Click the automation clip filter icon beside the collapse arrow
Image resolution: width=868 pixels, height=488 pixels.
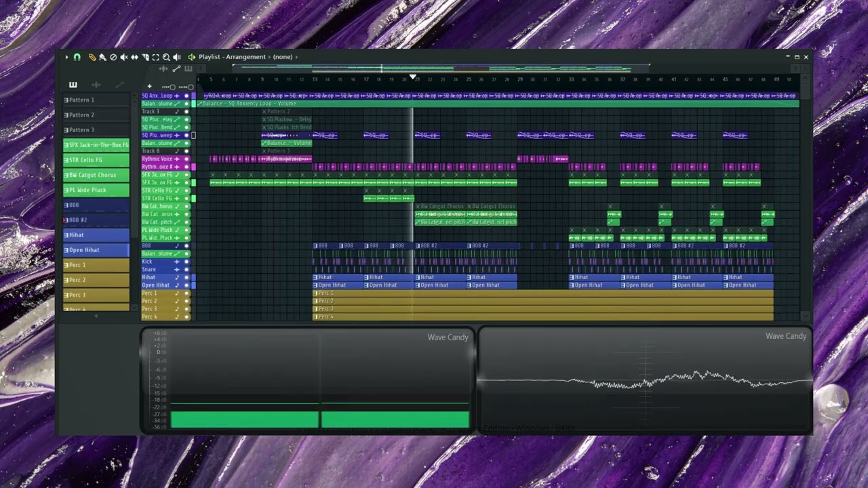pyautogui.click(x=176, y=69)
